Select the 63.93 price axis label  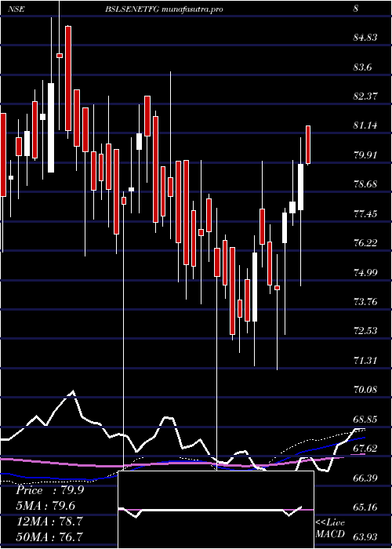coord(365,536)
